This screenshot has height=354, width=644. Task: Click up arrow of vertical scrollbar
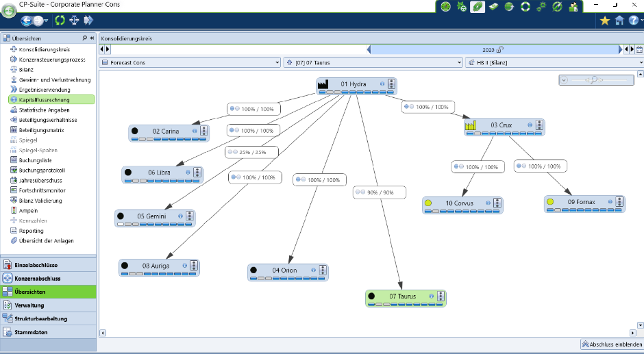pyautogui.click(x=640, y=74)
